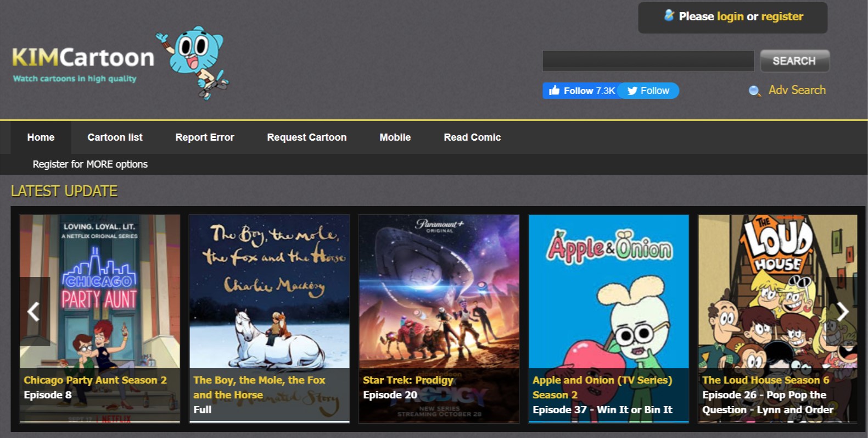The width and height of the screenshot is (868, 438).
Task: Click Star Trek: Prodigy title text
Action: click(x=408, y=380)
